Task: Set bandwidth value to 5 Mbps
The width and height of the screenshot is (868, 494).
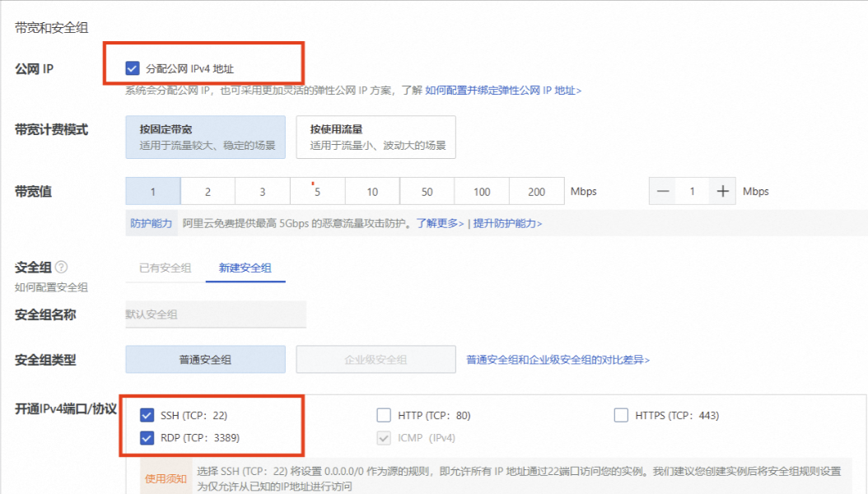Action: [317, 192]
